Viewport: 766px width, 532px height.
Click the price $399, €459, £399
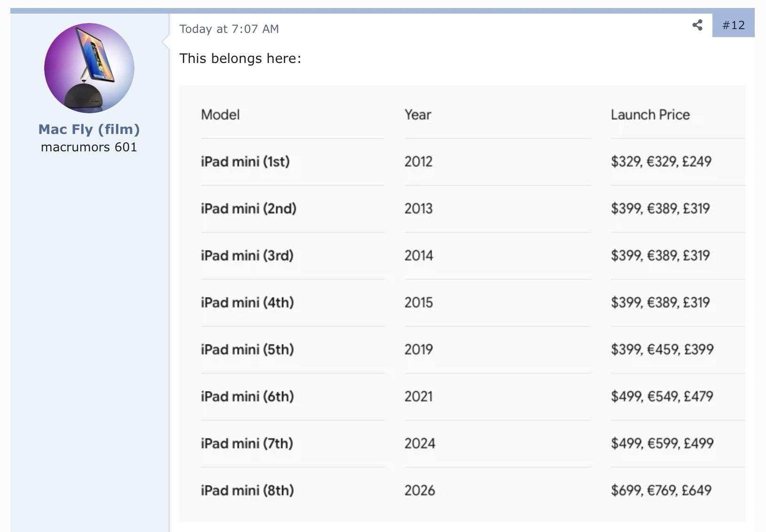pyautogui.click(x=662, y=350)
